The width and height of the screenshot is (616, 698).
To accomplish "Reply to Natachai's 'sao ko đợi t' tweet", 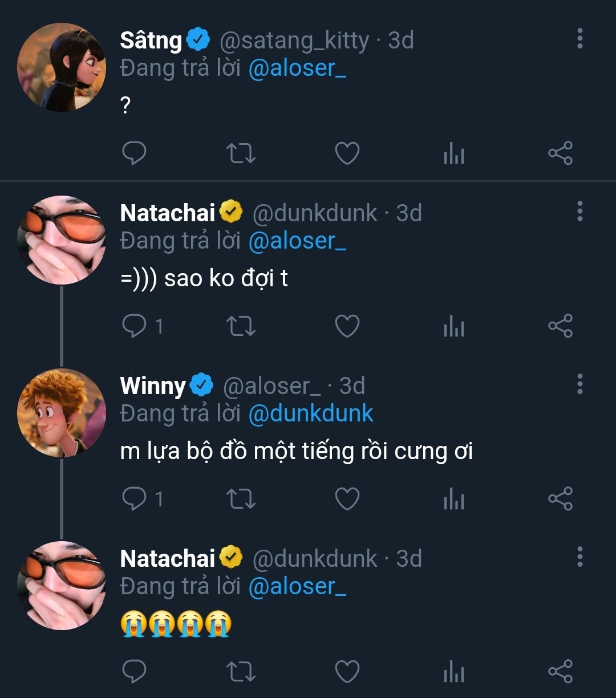I will click(135, 326).
